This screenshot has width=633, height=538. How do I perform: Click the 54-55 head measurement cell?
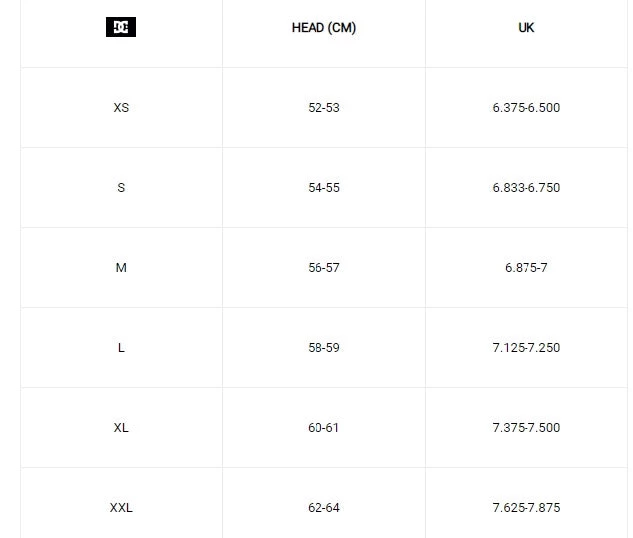pyautogui.click(x=324, y=188)
